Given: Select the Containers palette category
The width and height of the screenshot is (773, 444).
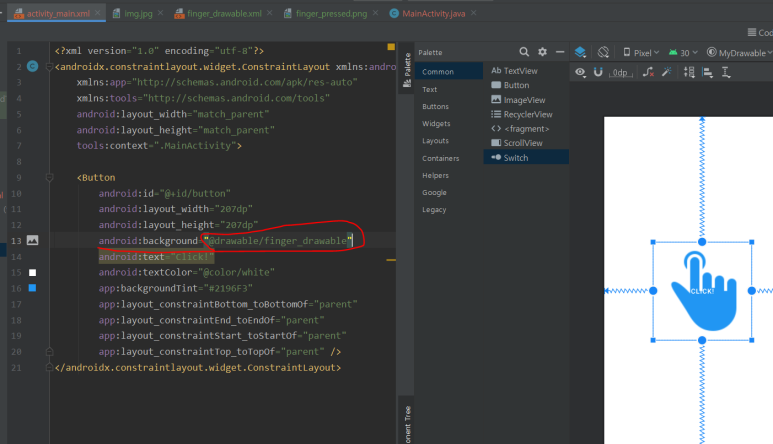Looking at the screenshot, I should pyautogui.click(x=440, y=158).
